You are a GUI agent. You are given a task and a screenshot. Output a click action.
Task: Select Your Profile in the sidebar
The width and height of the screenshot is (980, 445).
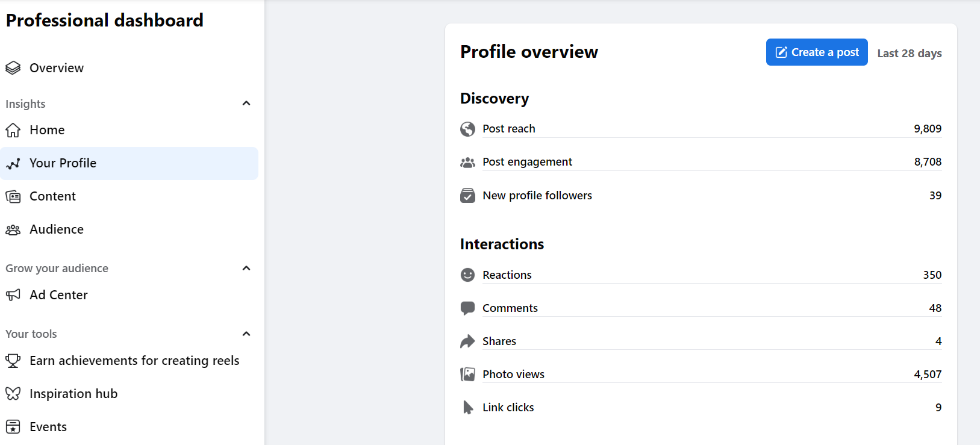(63, 163)
